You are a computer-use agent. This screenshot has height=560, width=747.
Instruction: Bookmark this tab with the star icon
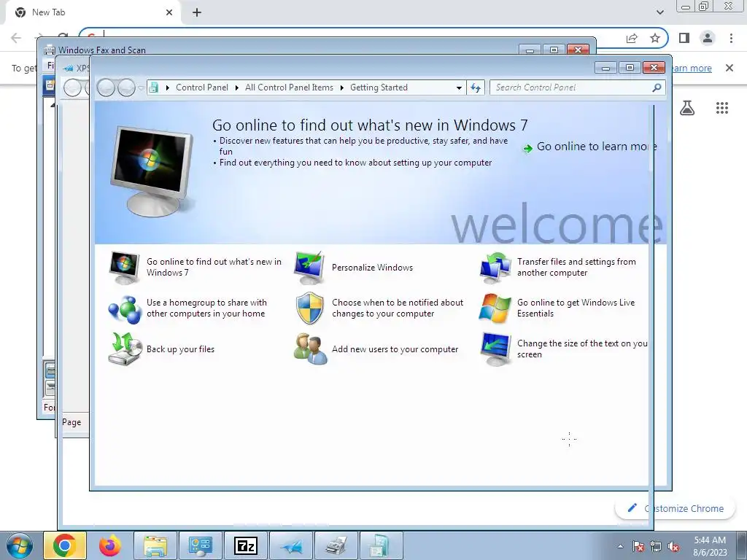click(x=655, y=38)
